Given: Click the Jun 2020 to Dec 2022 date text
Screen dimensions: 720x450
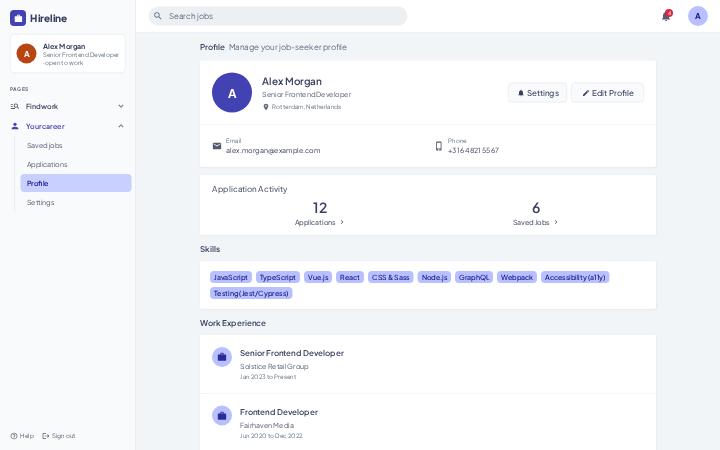Looking at the screenshot, I should [x=271, y=436].
